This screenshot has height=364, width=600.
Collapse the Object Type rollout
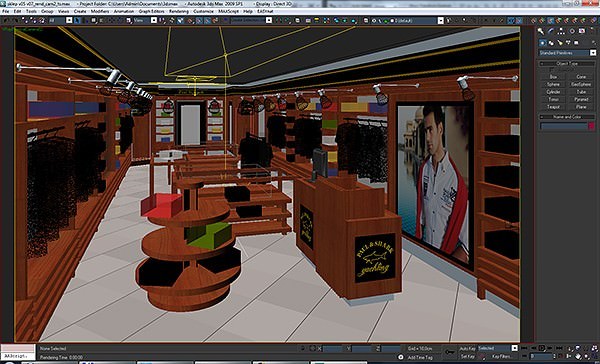pyautogui.click(x=567, y=64)
